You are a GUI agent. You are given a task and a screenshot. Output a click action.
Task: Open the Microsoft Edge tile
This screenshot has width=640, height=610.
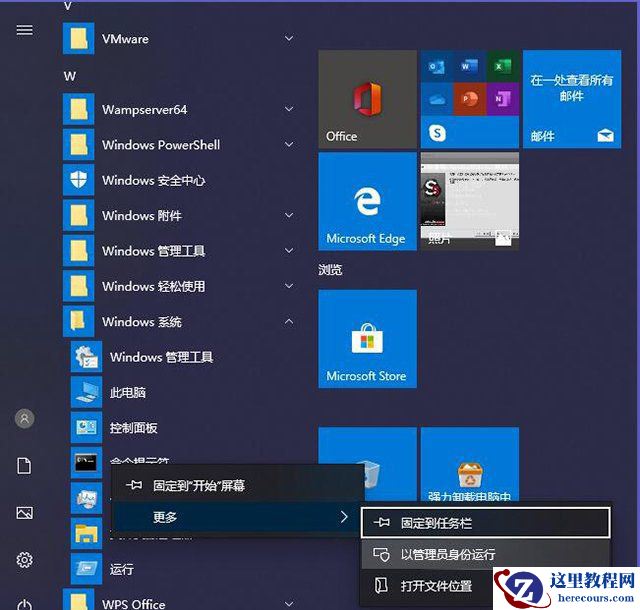tap(367, 201)
